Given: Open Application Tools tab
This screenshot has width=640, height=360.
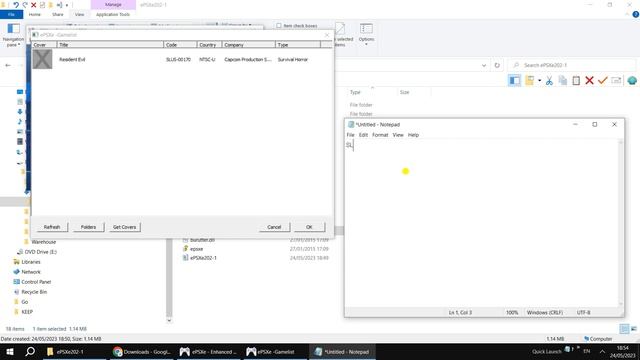Looking at the screenshot, I should pos(113,14).
